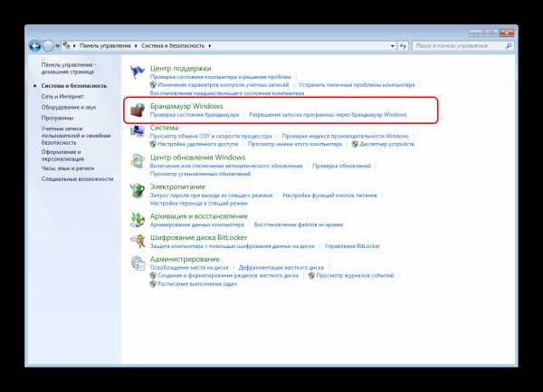Click the Administrative Tools gear icon

pos(138,263)
